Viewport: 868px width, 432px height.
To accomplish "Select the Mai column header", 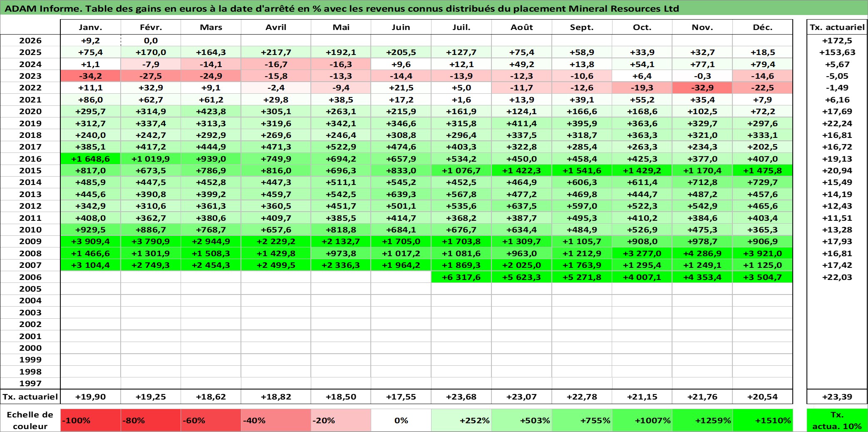I will tap(341, 27).
